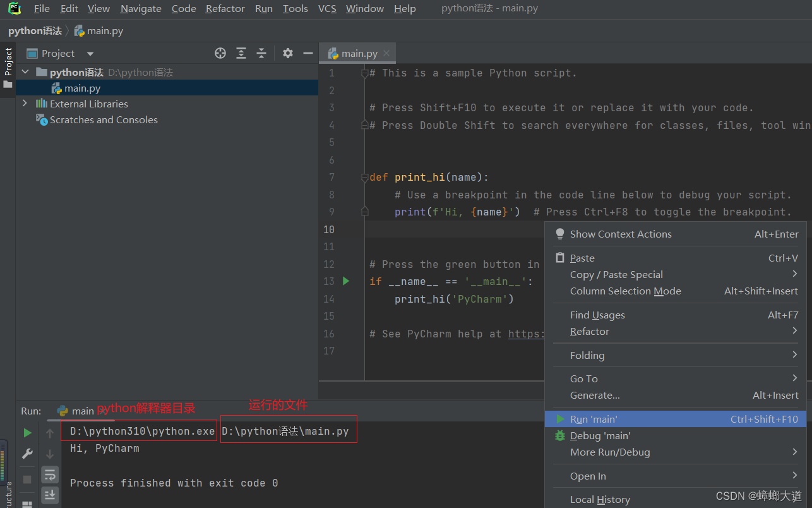Click green Rerun button in Run panel
This screenshot has width=812, height=508.
[x=27, y=433]
